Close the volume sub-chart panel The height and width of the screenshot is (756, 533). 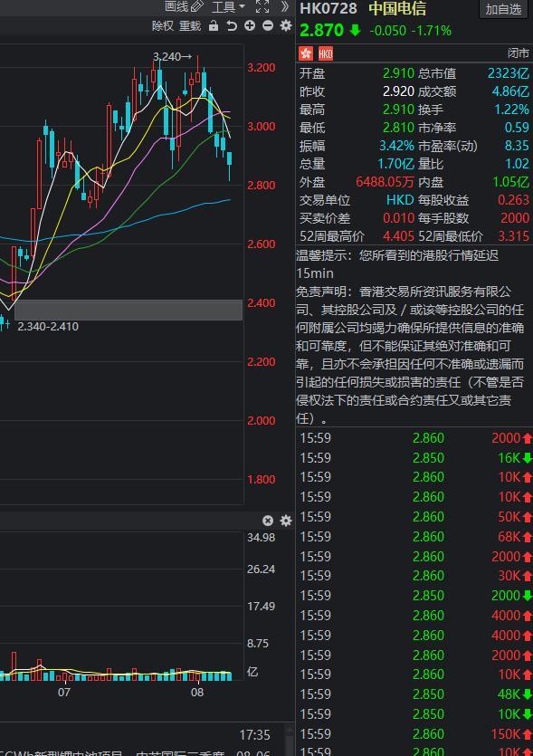tap(268, 521)
